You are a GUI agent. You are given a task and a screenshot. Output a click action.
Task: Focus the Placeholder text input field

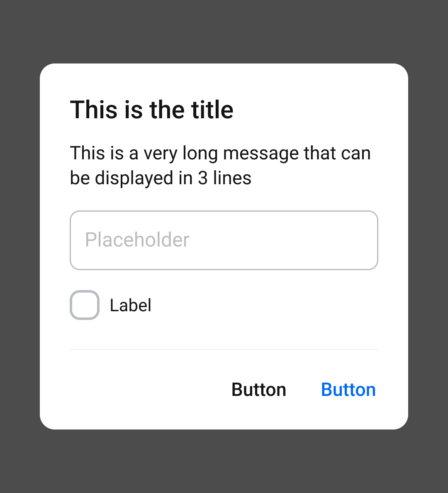(x=224, y=240)
